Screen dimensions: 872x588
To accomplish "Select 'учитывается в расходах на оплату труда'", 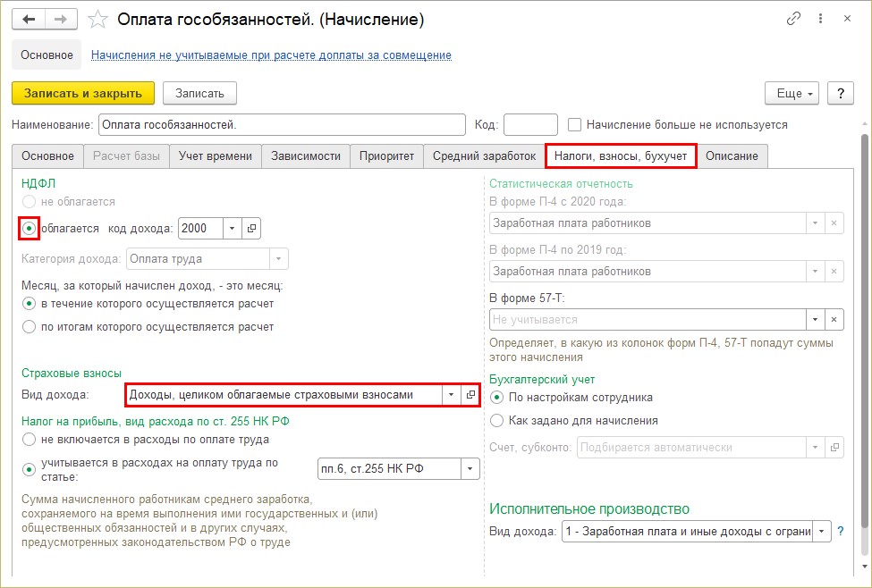I will click(x=29, y=470).
